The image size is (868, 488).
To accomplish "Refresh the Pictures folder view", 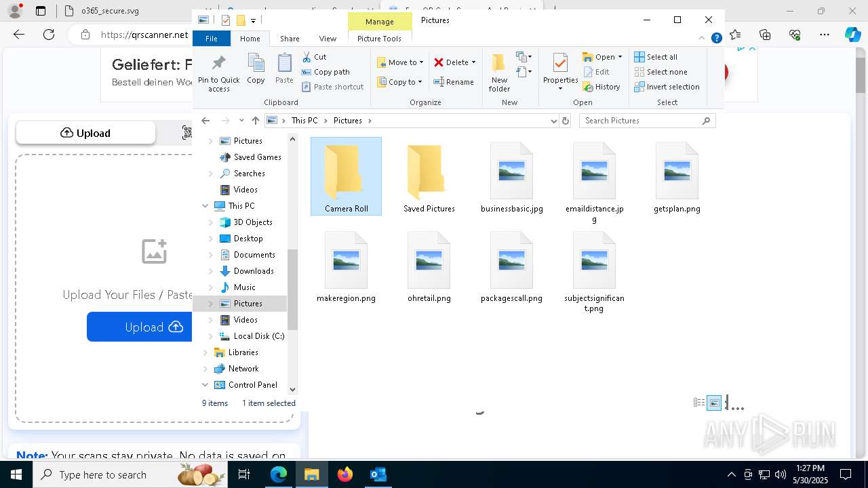I will 566,121.
